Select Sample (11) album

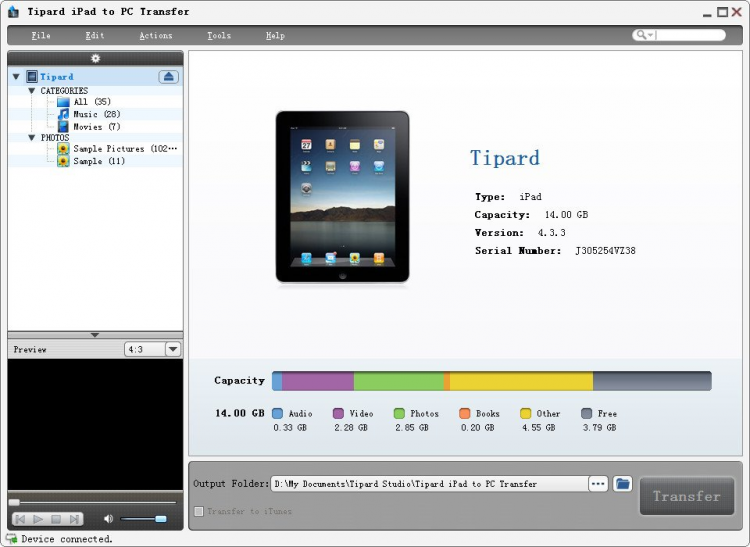coord(99,161)
